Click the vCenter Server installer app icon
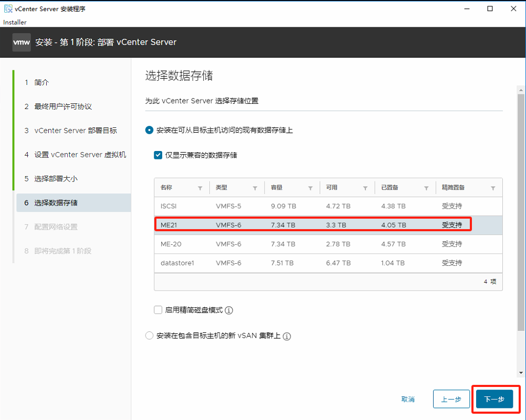The image size is (526, 420). point(8,9)
